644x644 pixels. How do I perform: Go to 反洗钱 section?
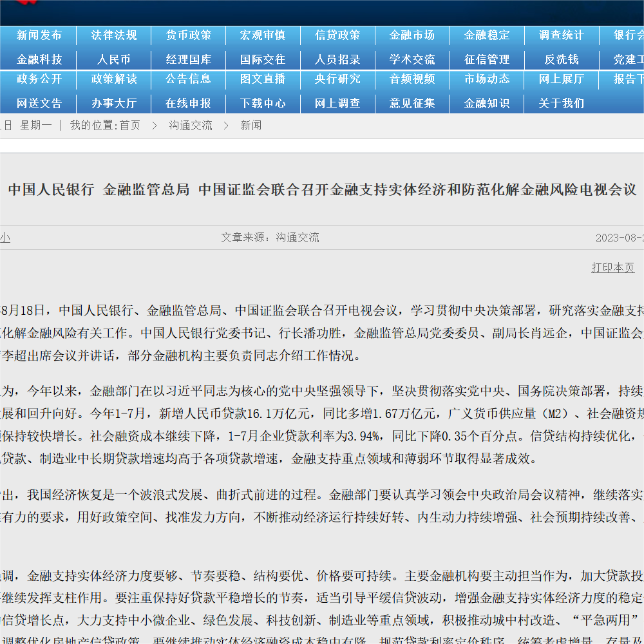562,59
